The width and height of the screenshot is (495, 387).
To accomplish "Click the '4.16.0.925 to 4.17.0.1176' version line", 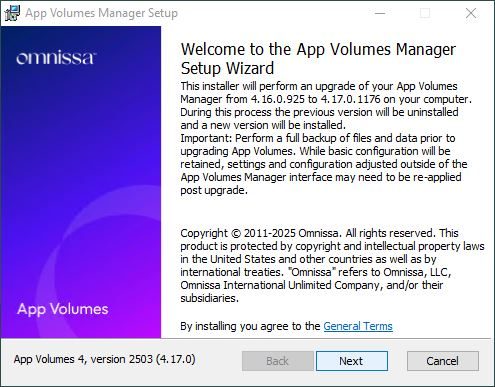I will [x=326, y=99].
